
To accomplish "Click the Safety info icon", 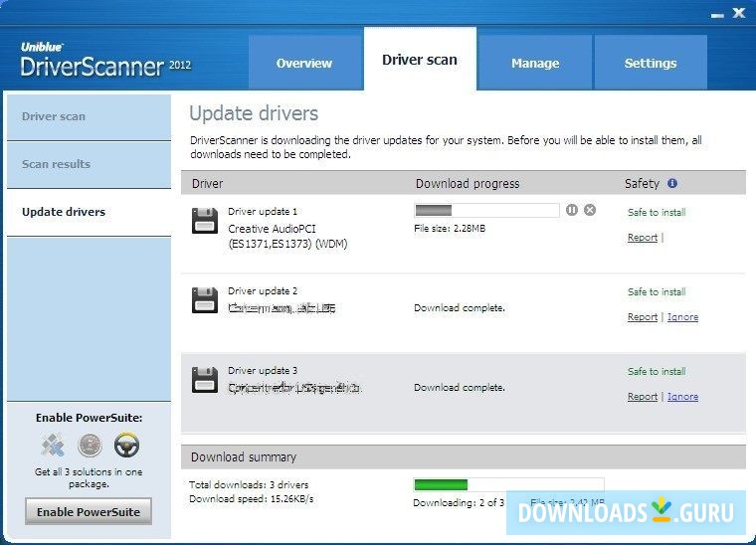I will pyautogui.click(x=672, y=183).
